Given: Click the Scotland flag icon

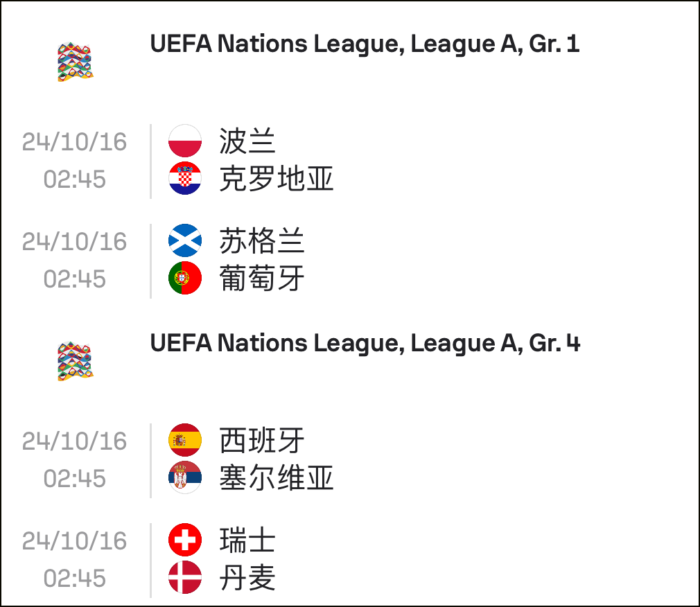Looking at the screenshot, I should (185, 240).
